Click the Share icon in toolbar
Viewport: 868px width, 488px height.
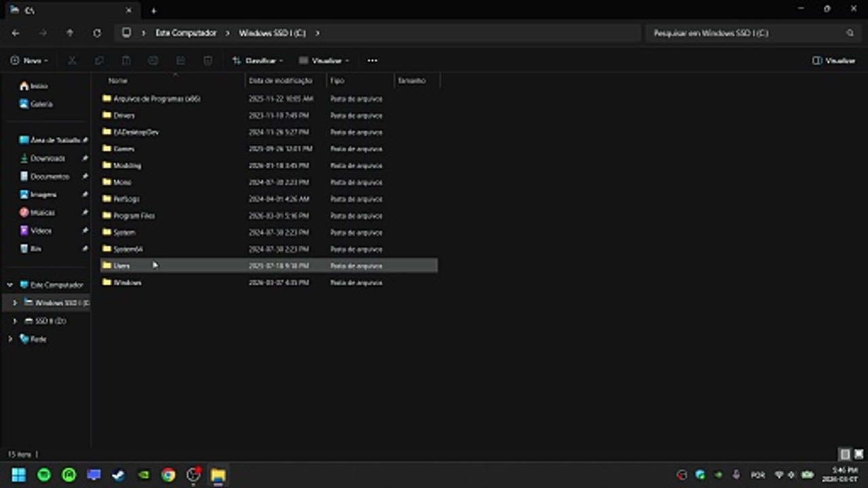click(x=180, y=60)
